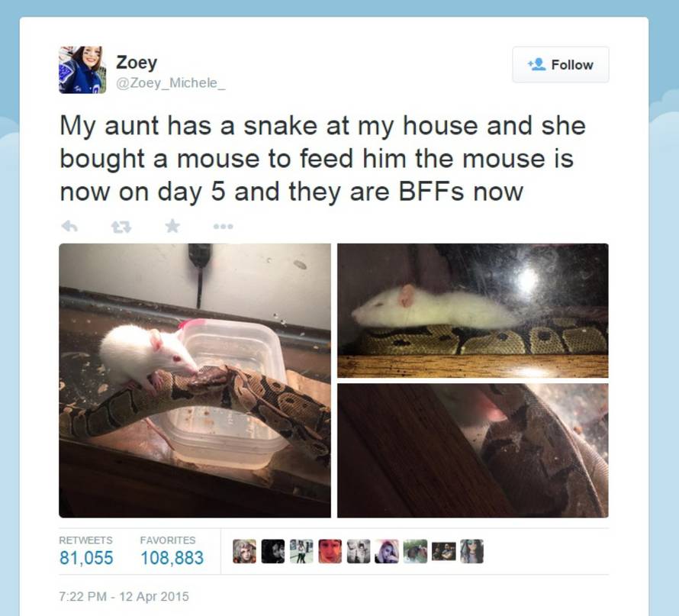Screen dimensions: 679x616
Task: Click the last retweeter avatar in row
Action: click(471, 551)
